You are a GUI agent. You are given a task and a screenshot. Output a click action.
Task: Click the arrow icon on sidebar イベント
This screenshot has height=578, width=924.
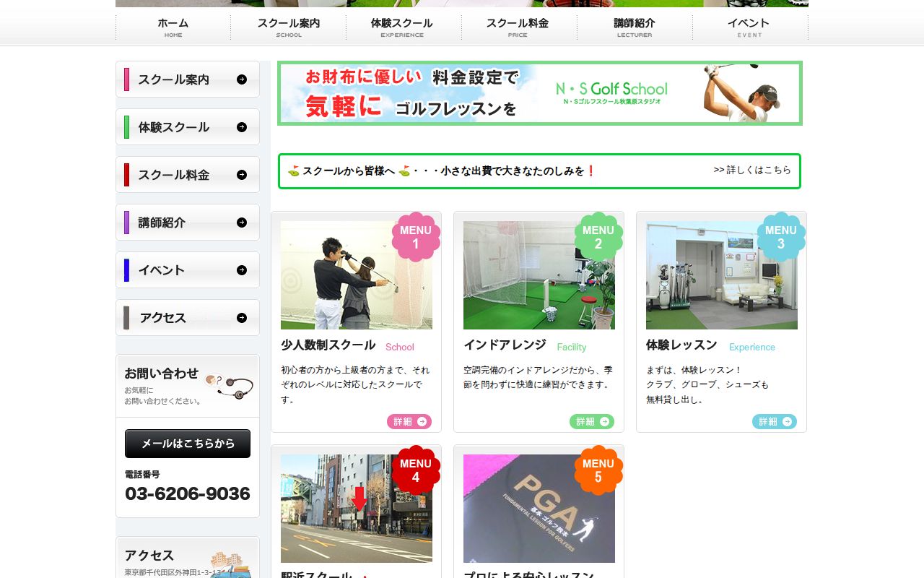[x=242, y=270]
